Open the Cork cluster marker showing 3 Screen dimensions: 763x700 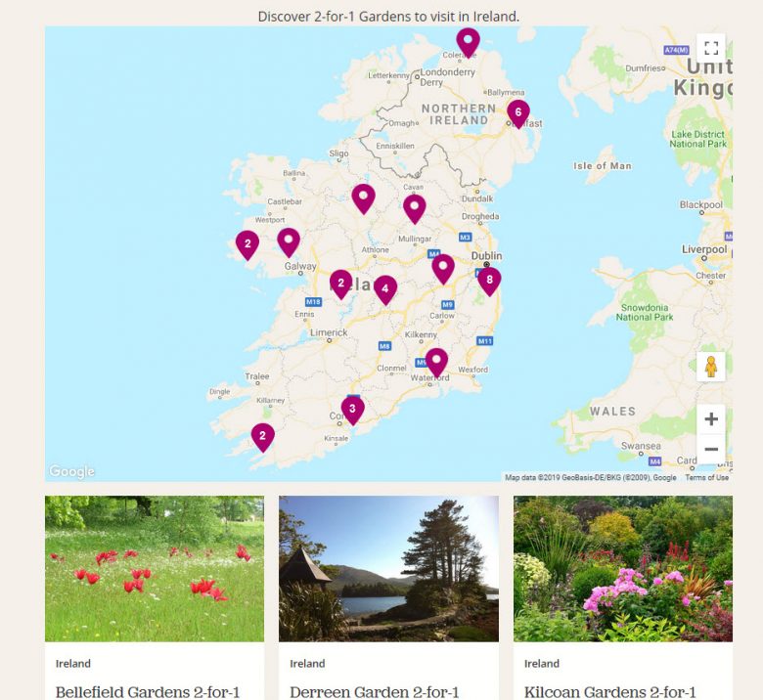coord(353,410)
